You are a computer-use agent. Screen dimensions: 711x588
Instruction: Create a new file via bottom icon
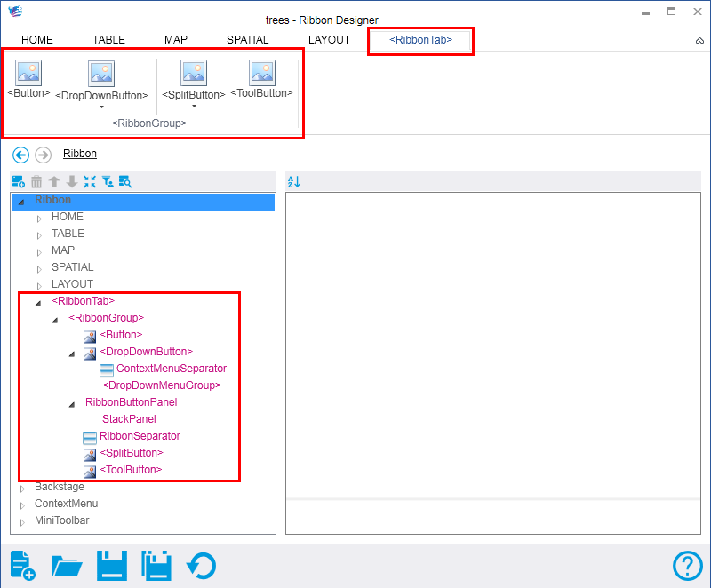pyautogui.click(x=23, y=565)
